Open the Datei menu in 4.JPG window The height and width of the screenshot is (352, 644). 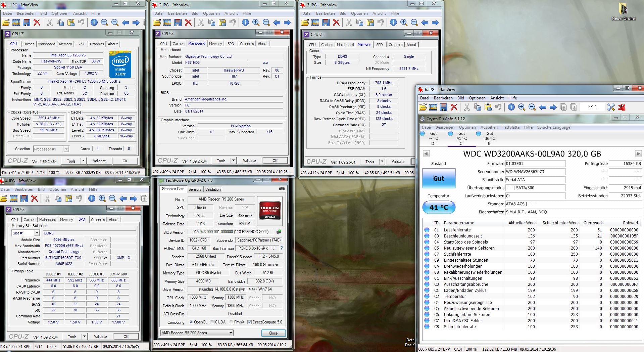pos(5,189)
